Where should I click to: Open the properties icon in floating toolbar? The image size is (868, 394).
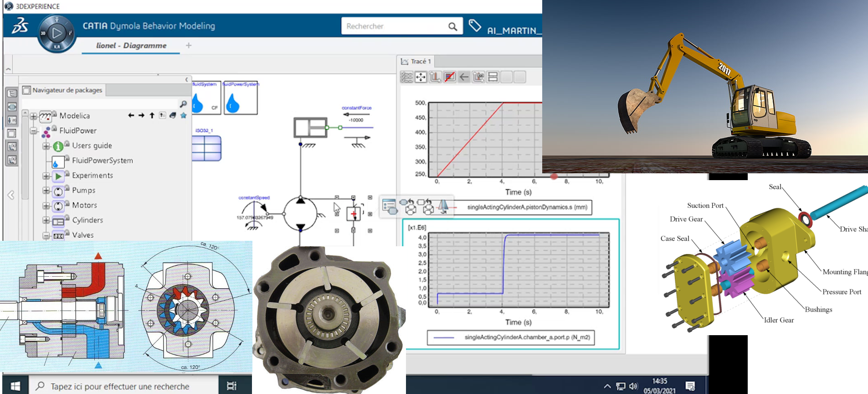[390, 207]
